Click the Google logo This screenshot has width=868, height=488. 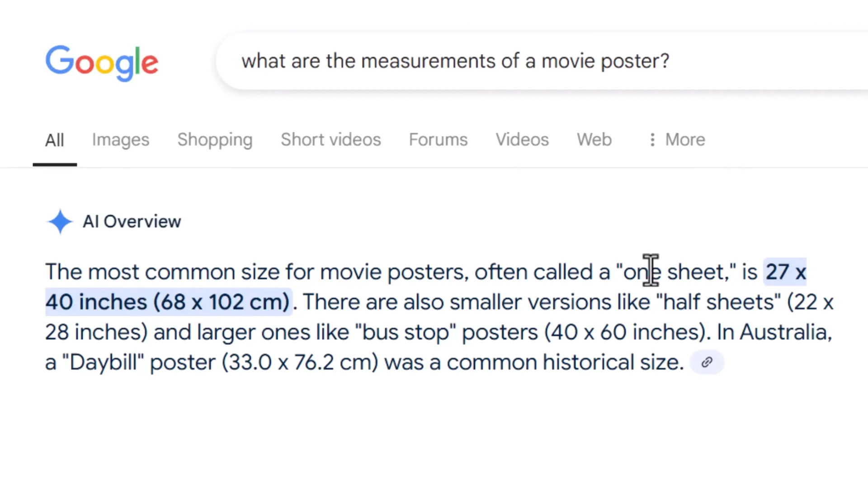102,62
